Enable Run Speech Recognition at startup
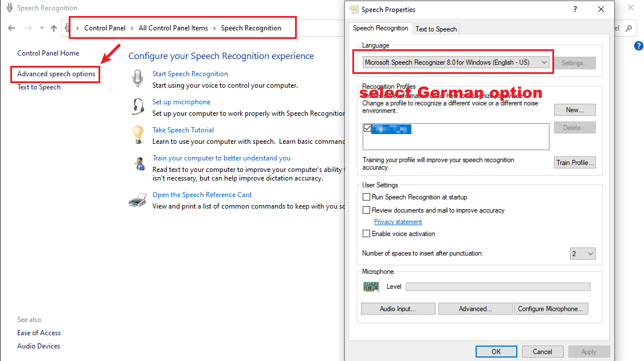This screenshot has height=361, width=644. [366, 197]
